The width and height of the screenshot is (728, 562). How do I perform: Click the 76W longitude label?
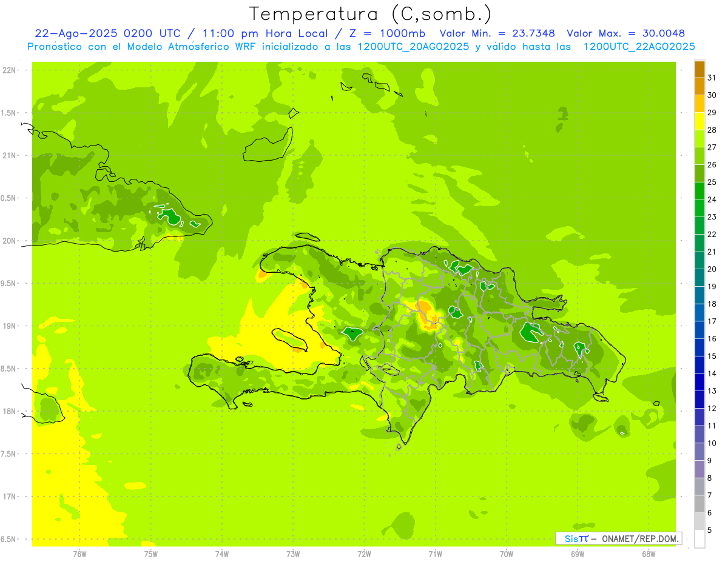coord(79,554)
